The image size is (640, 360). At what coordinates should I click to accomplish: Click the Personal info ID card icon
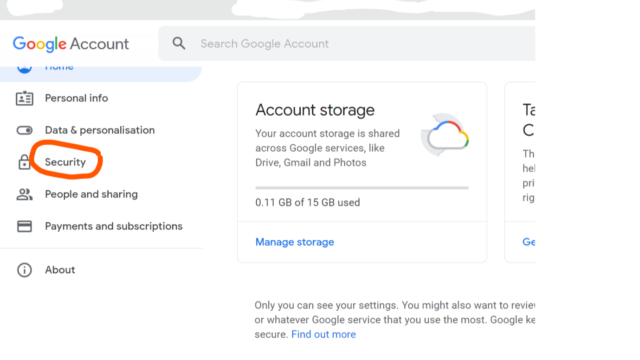pyautogui.click(x=24, y=98)
